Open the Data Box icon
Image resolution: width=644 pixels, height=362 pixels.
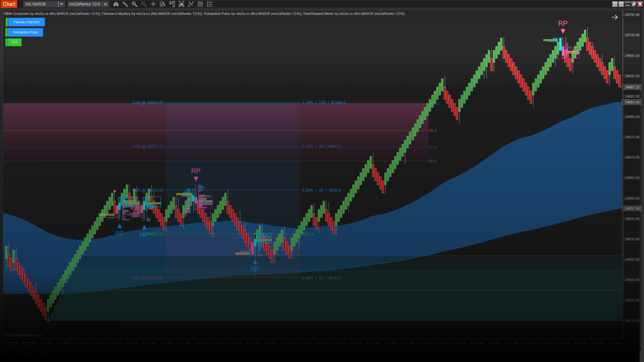coord(163,4)
